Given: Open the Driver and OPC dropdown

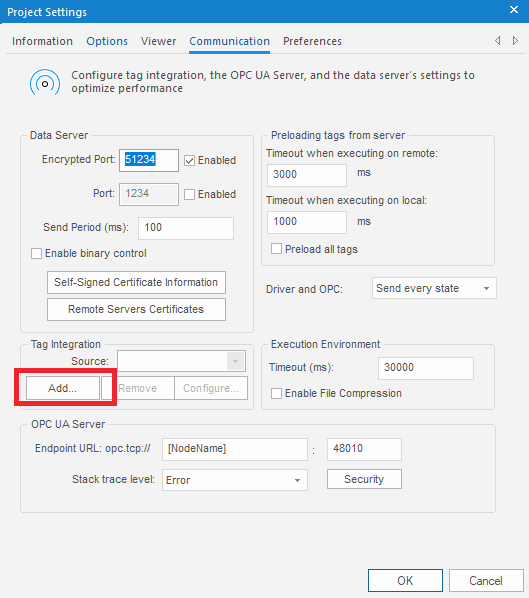Looking at the screenshot, I should tap(434, 288).
